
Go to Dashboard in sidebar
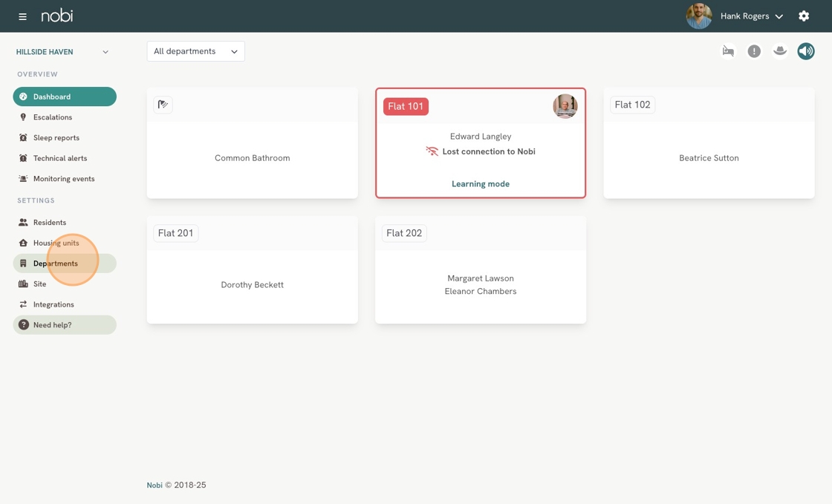[x=65, y=96]
